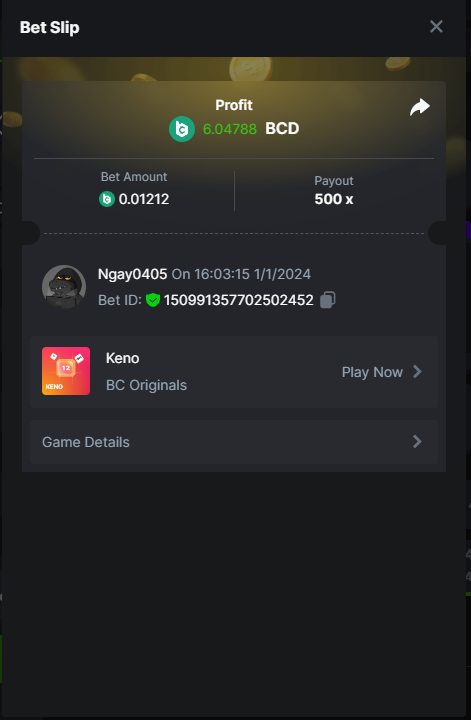This screenshot has height=720, width=471.
Task: Click the BC Originals provider label
Action: click(146, 385)
